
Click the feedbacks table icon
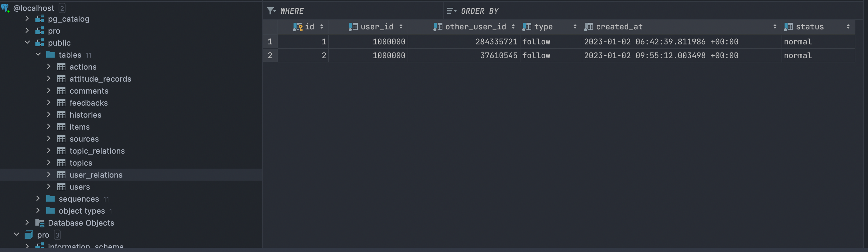click(61, 103)
